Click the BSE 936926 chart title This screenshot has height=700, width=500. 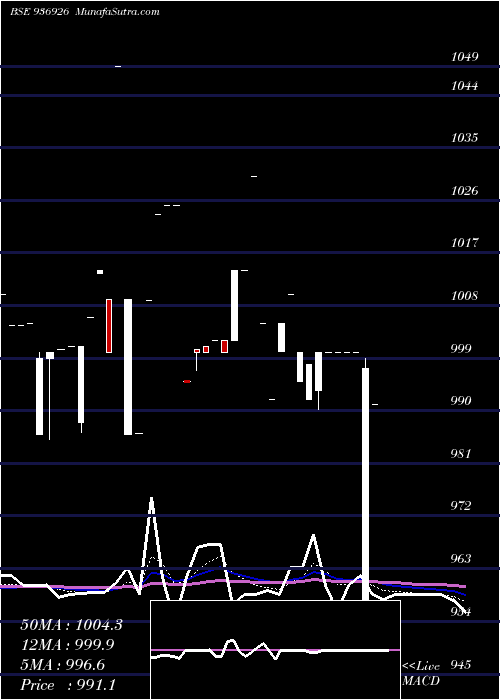(x=39, y=12)
